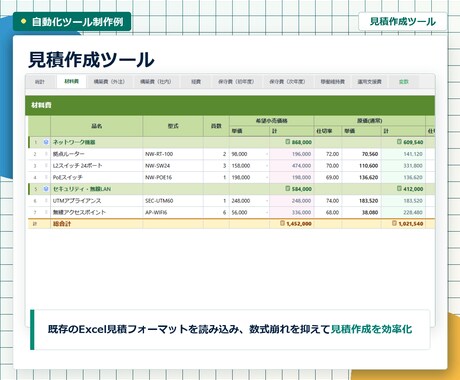Click the pink total cell 336,000
The image size is (460, 380).
click(x=291, y=212)
